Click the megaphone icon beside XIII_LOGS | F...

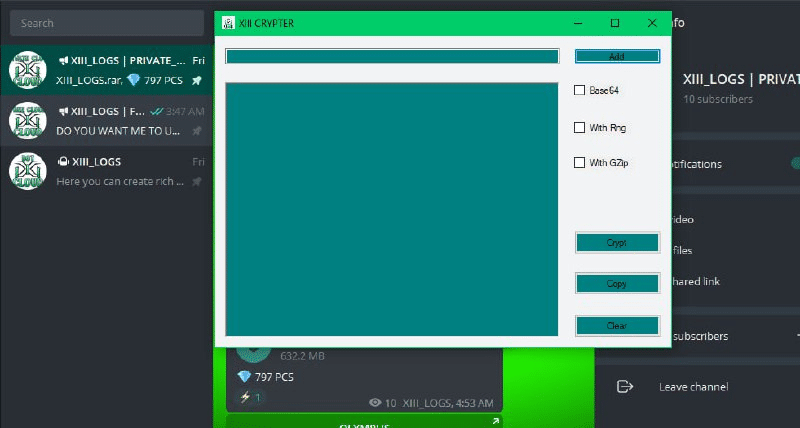click(x=64, y=111)
